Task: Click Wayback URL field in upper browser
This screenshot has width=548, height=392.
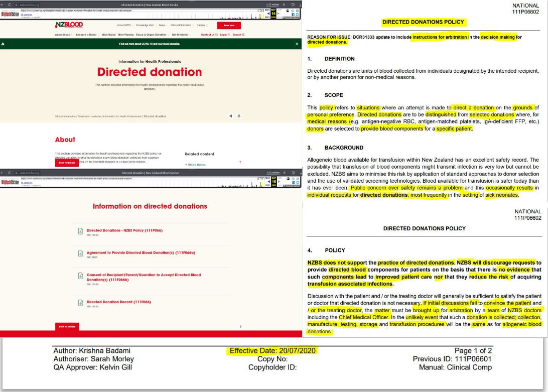Action: click(139, 11)
